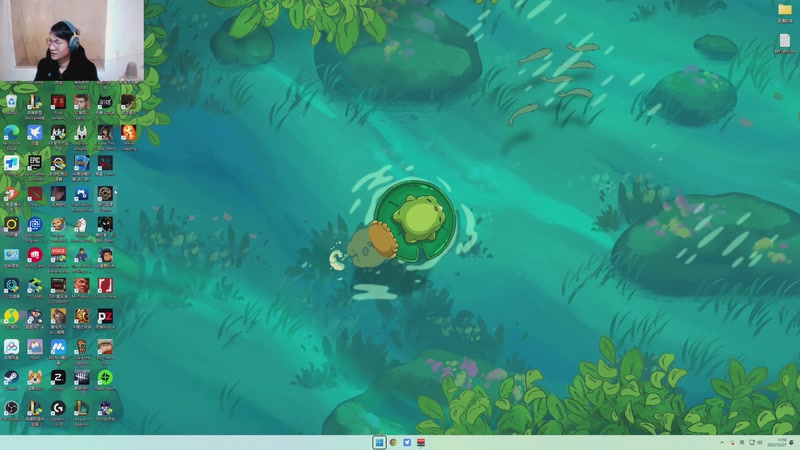Screen dimensions: 800x450
Task: Select the blue bird app icon
Action: (x=35, y=133)
